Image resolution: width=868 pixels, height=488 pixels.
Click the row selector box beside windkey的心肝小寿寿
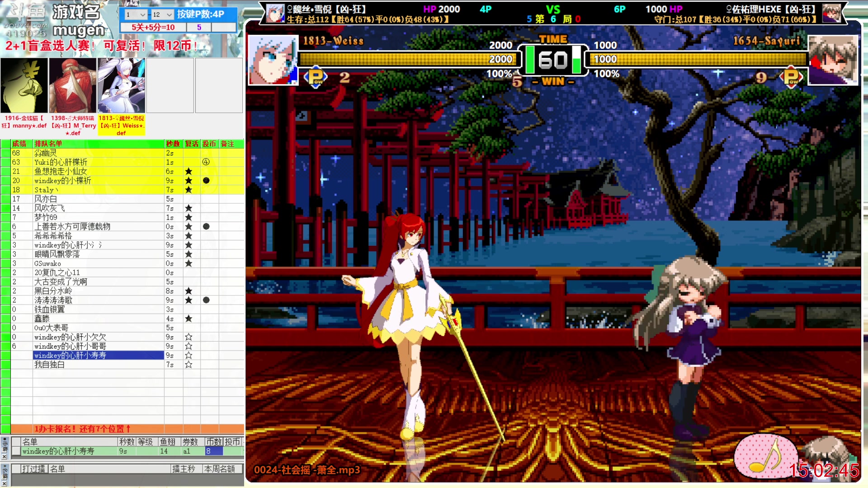(16, 451)
